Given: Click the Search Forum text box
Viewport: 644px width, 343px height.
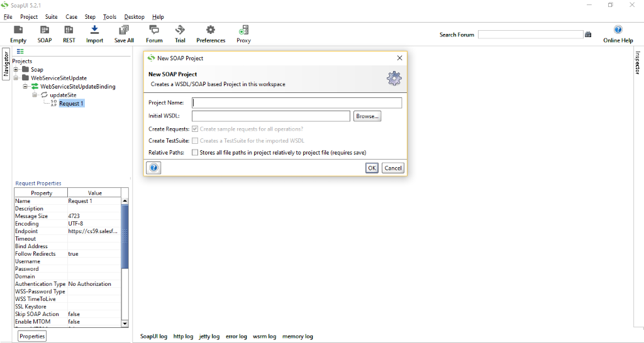Looking at the screenshot, I should point(531,35).
